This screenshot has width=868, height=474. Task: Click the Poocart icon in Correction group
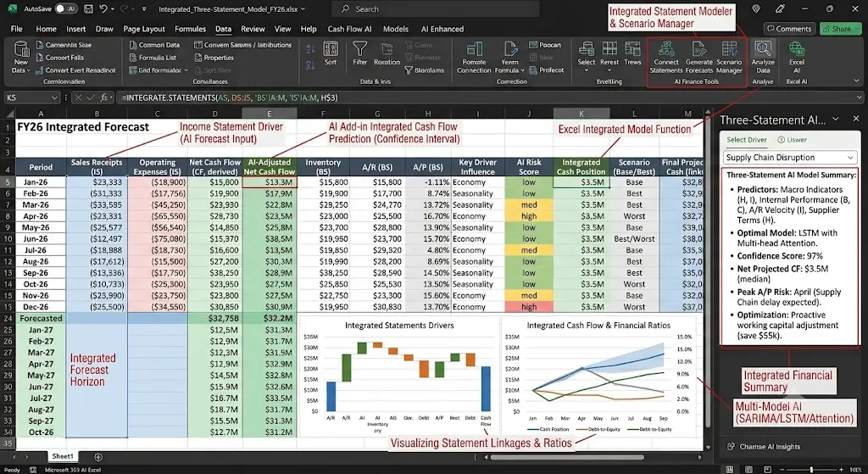point(533,45)
